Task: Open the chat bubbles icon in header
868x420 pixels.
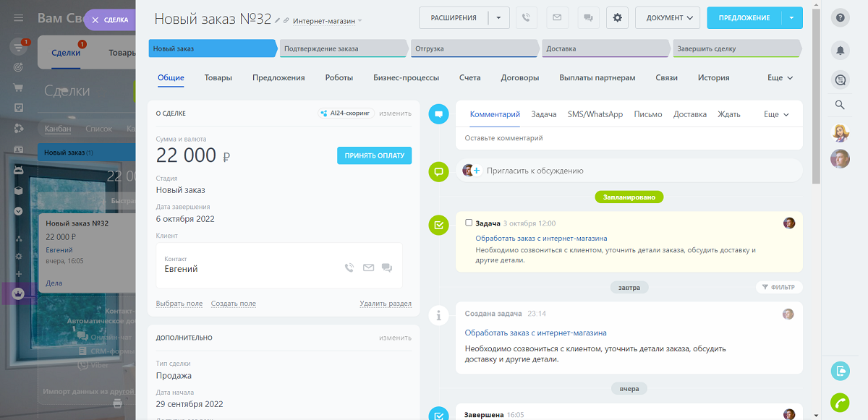Action: click(x=587, y=18)
